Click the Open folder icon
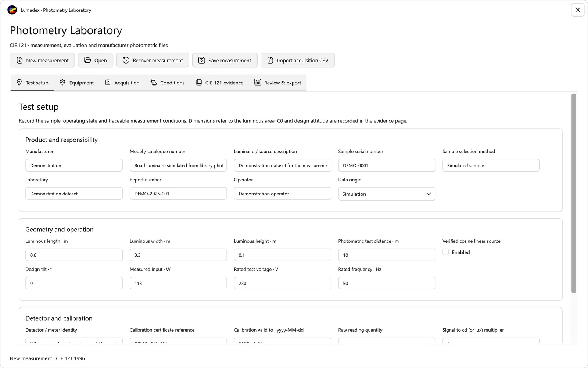Screen dimensions: 588x368 (87, 60)
